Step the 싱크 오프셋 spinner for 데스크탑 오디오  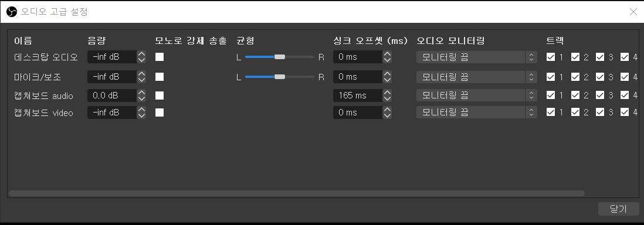click(x=387, y=57)
